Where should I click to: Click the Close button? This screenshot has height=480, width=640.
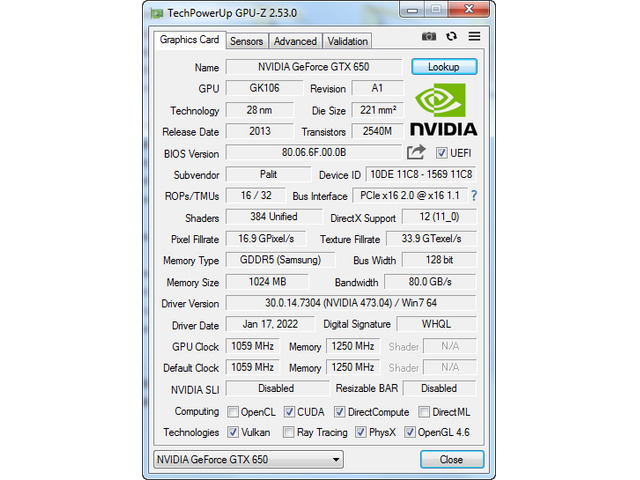pyautogui.click(x=452, y=460)
